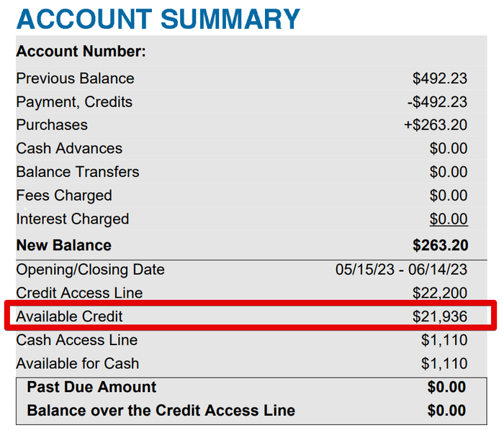
Task: Select the New Balance $263.20 total
Action: 441,246
